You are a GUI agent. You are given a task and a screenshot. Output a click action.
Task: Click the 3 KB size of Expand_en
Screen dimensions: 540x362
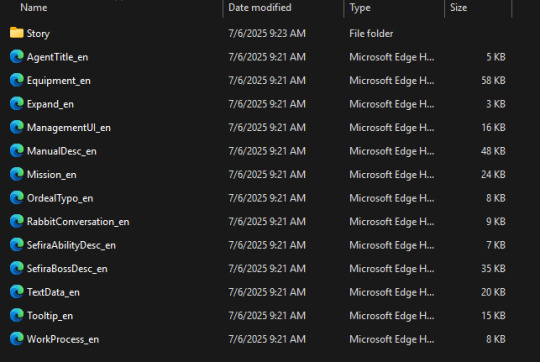(x=496, y=104)
